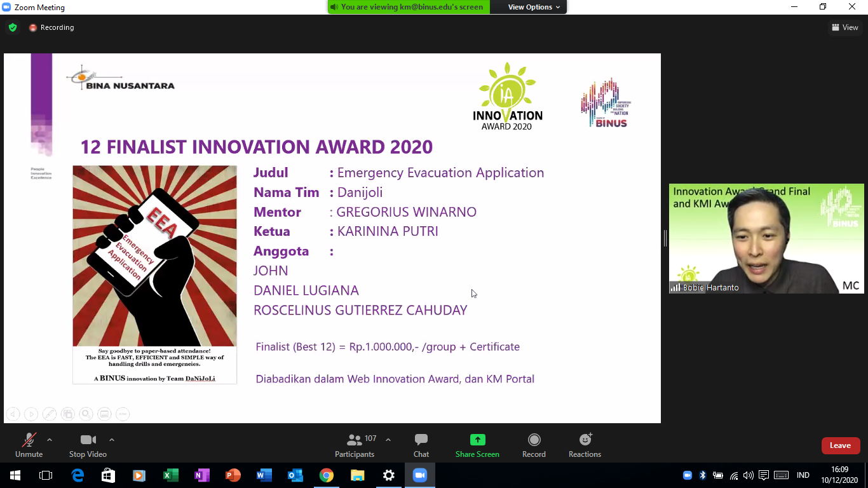
Task: Click the text 'KARININA PUTRI'
Action: 388,231
